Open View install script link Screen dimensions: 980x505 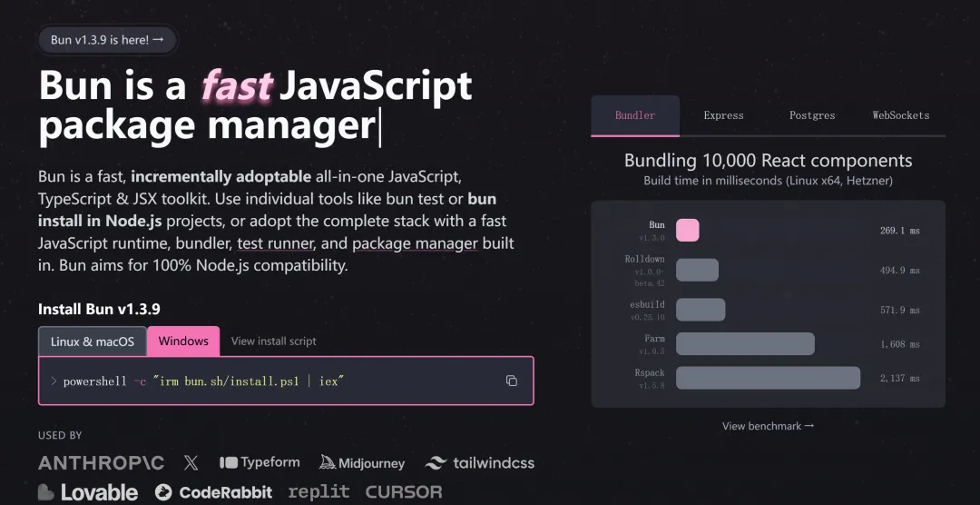point(274,341)
